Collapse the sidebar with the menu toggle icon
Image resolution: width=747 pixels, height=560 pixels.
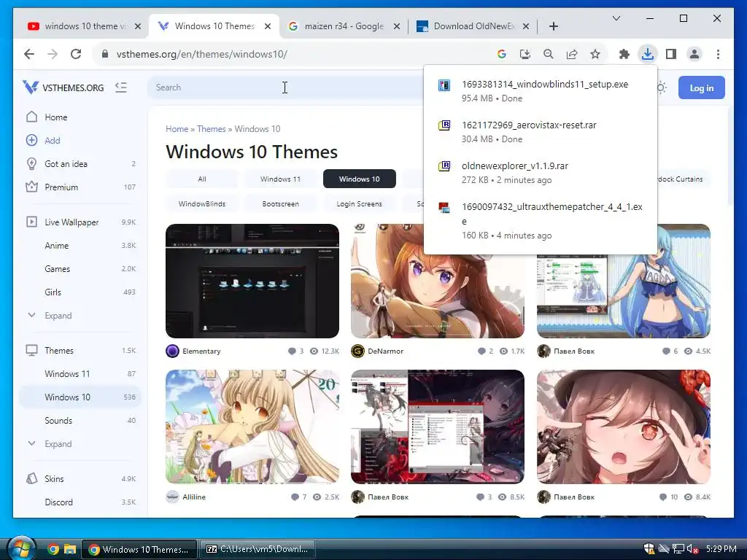click(x=121, y=87)
